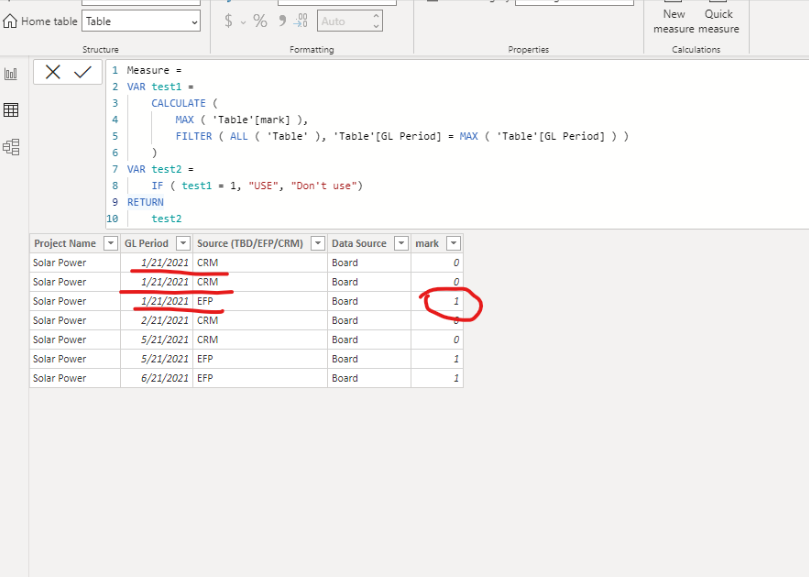Open Home table dropdown showing Table
This screenshot has height=577, width=809.
click(141, 22)
